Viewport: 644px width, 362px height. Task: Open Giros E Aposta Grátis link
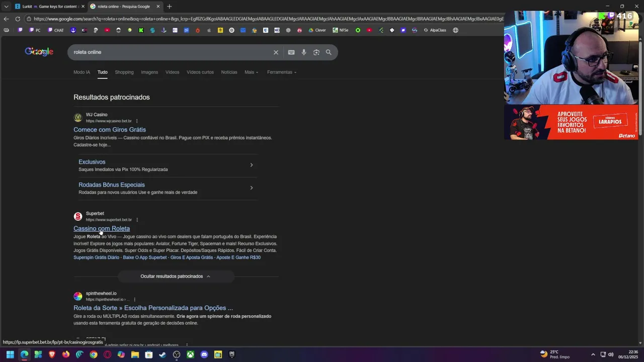192,257
